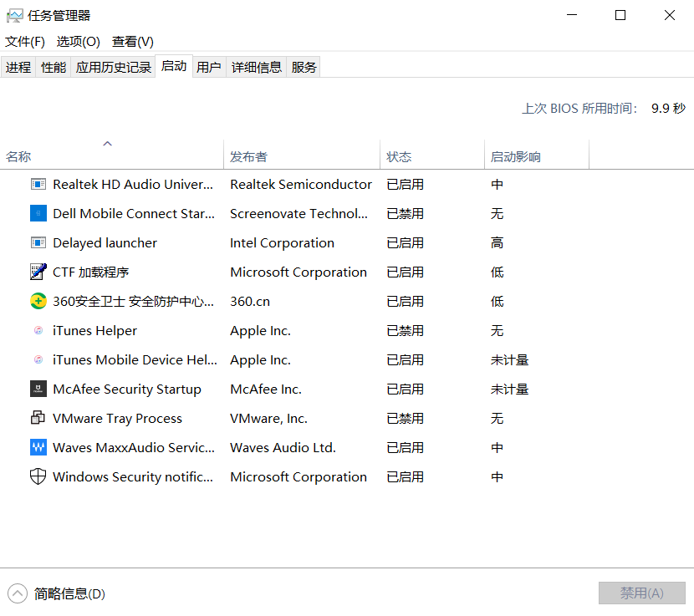Click the Waves MaxxAudio icon
The width and height of the screenshot is (694, 616).
coord(38,447)
